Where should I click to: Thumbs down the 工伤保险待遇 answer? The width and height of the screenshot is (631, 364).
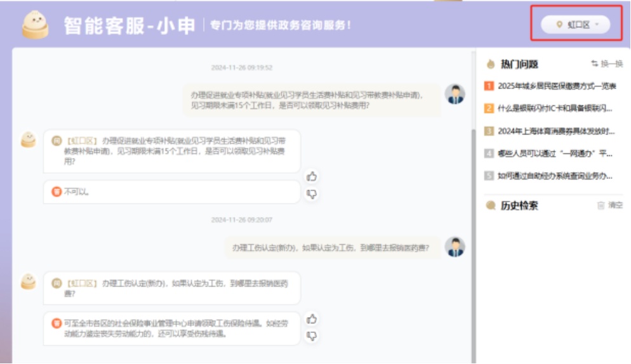tap(312, 335)
